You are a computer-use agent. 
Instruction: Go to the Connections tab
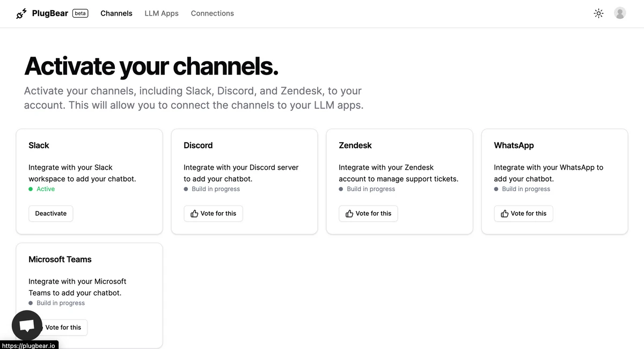click(x=213, y=13)
